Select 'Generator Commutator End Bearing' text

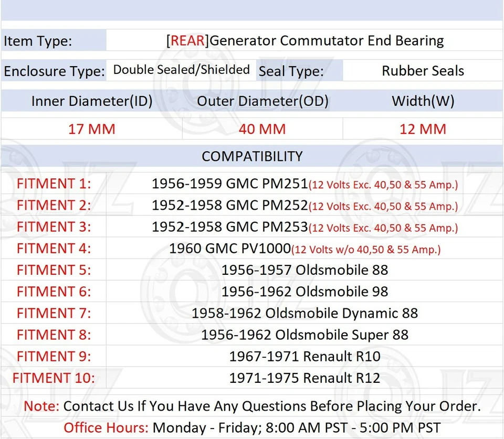coord(327,41)
